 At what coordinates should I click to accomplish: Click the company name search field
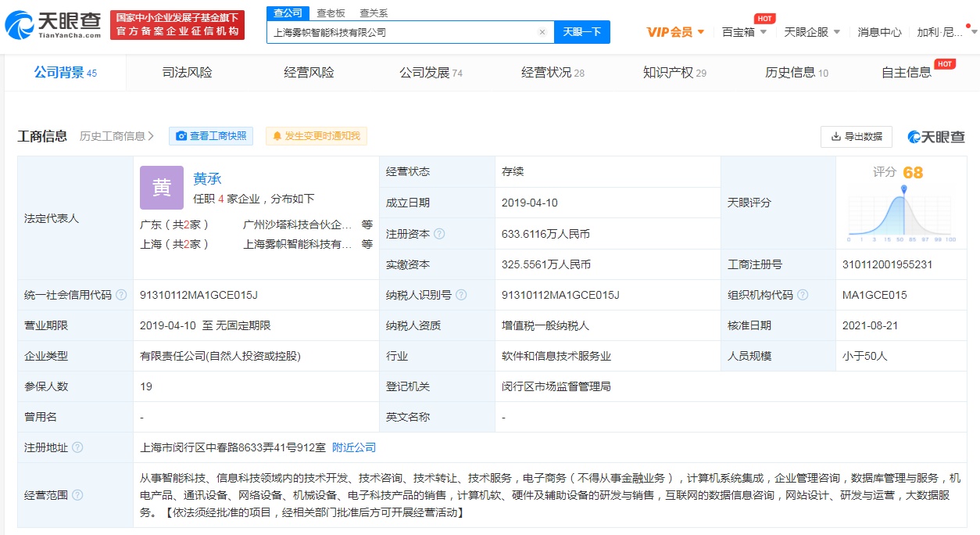click(402, 33)
